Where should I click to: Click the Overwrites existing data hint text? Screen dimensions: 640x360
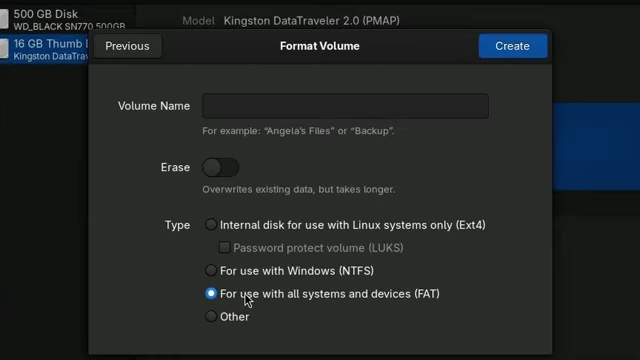pyautogui.click(x=298, y=189)
